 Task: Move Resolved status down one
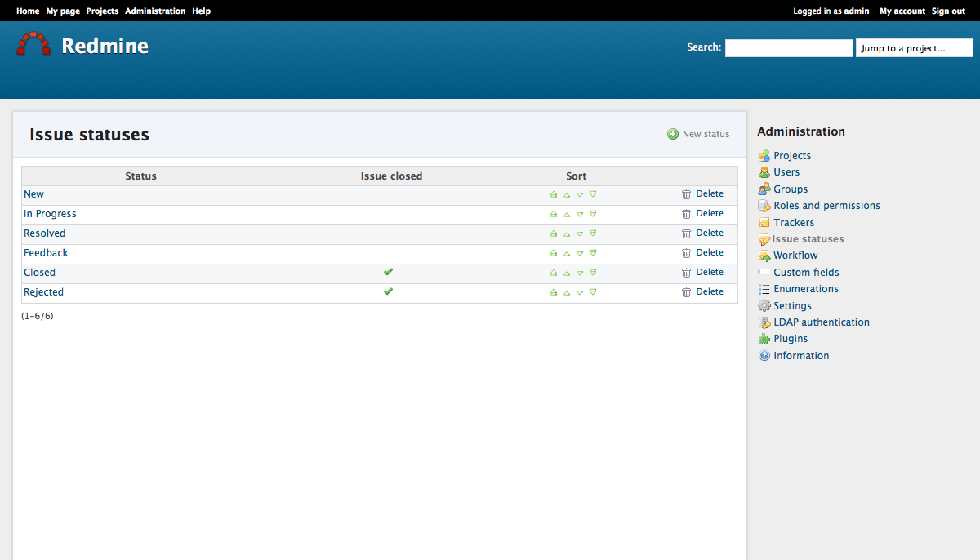click(x=580, y=233)
